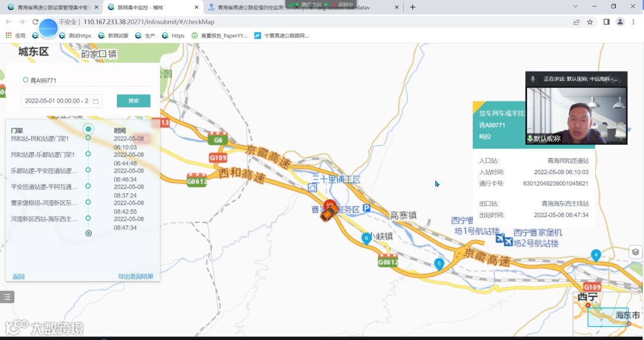The height and width of the screenshot is (340, 644).
Task: Click the red G109 shield near 京藏高速
Action: point(218,157)
